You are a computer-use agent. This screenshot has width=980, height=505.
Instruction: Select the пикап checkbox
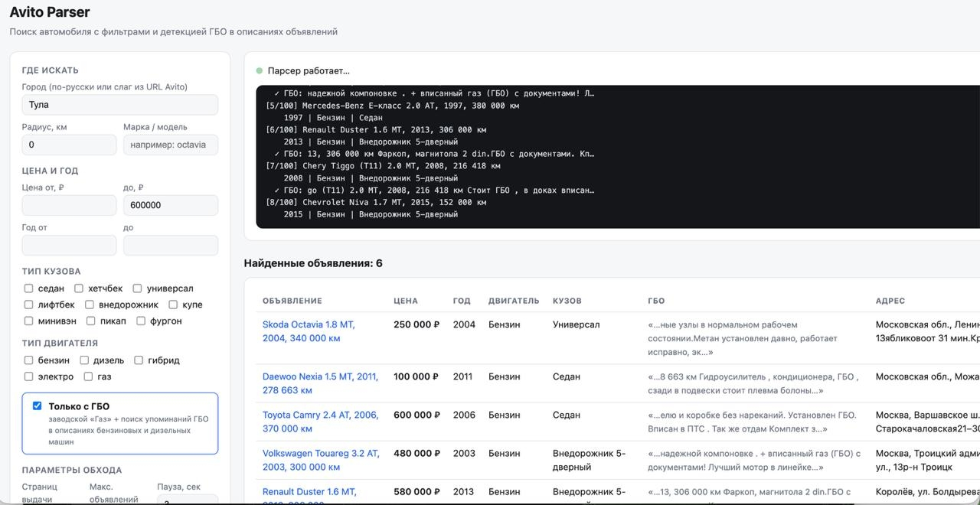90,321
